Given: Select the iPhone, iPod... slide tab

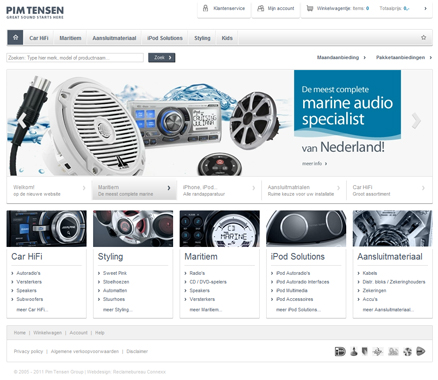Looking at the screenshot, I should point(219,190).
